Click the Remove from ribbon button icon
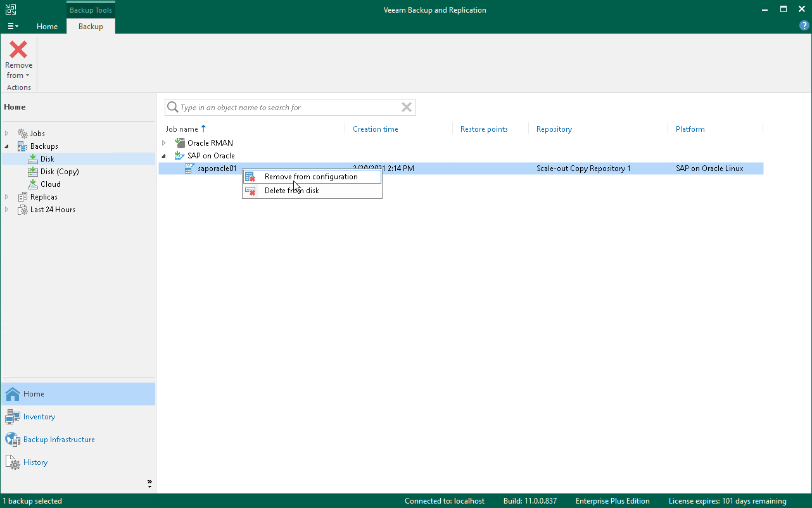 [x=19, y=49]
